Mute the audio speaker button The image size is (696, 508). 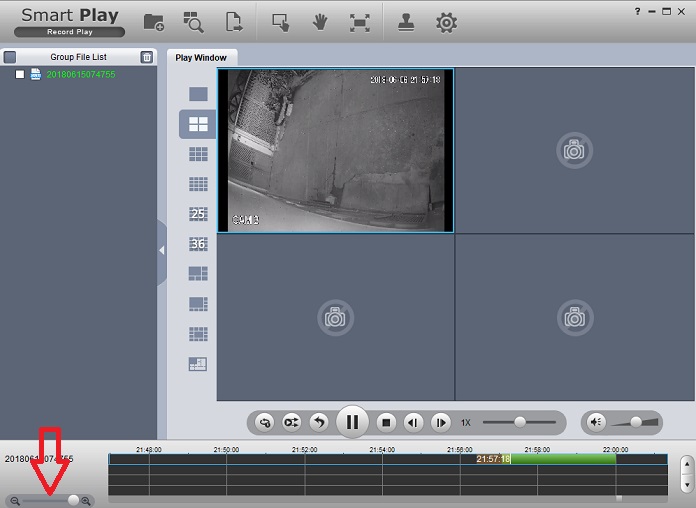tap(596, 422)
